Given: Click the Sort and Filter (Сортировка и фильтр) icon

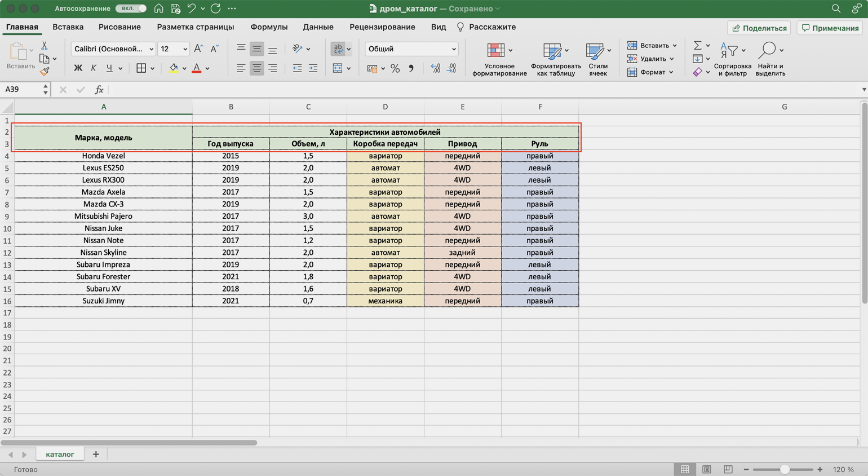Looking at the screenshot, I should pyautogui.click(x=732, y=59).
